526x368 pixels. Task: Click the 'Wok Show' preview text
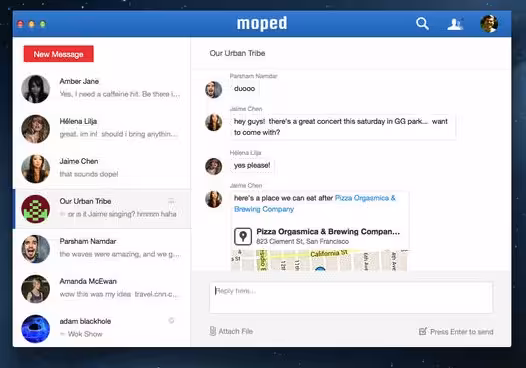[x=85, y=334]
